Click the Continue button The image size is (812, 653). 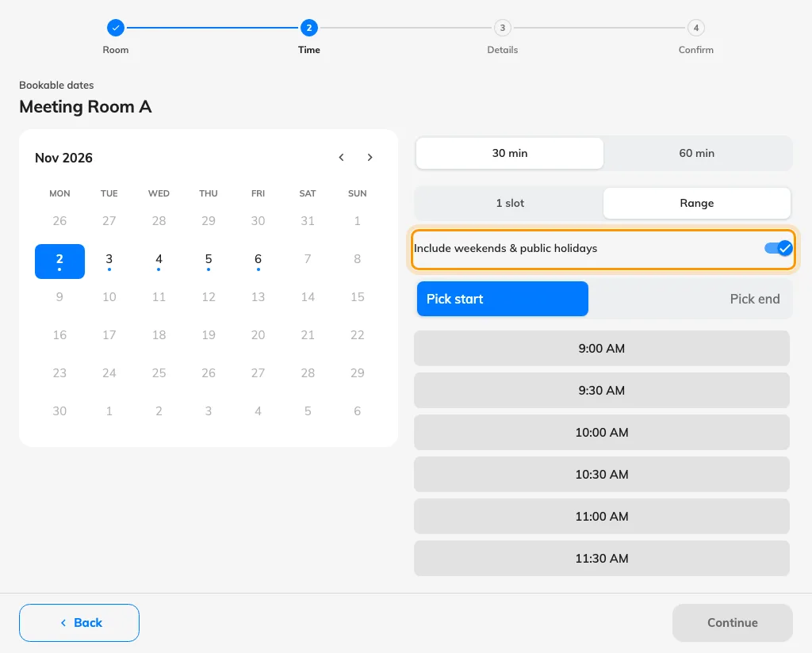(732, 622)
